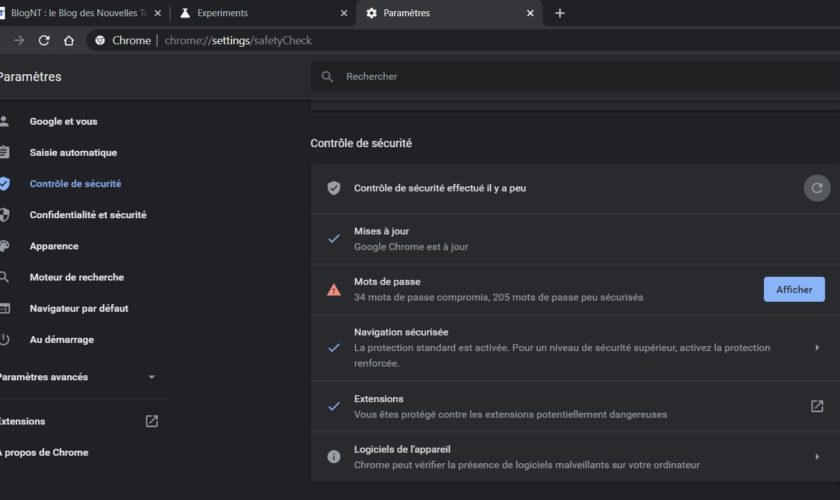Reload the page with browser refresh button
The height and width of the screenshot is (500, 840).
coord(44,41)
